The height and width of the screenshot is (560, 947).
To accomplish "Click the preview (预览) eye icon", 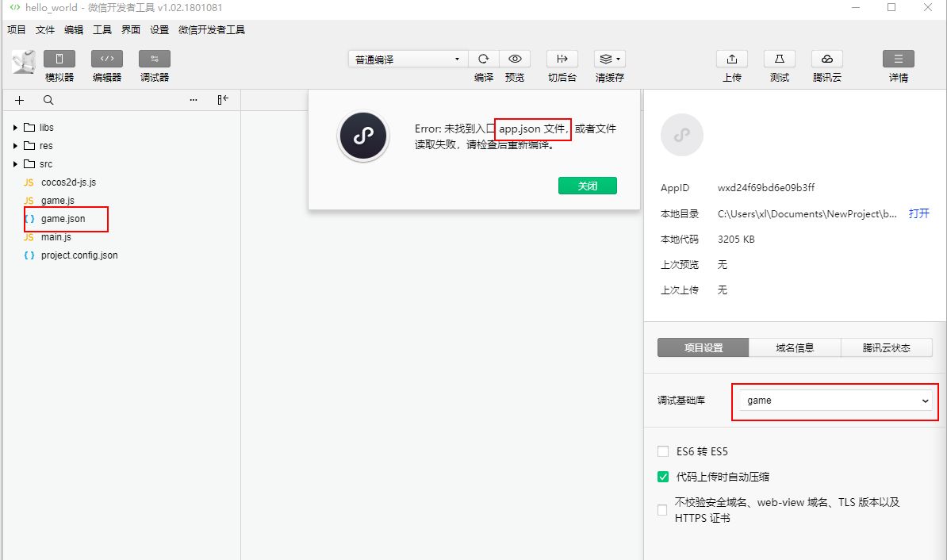I will click(515, 59).
